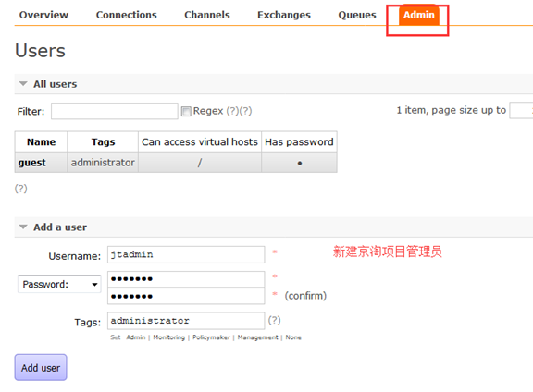This screenshot has width=533, height=392.
Task: Click Can access virtual hosts header
Action: [x=200, y=141]
